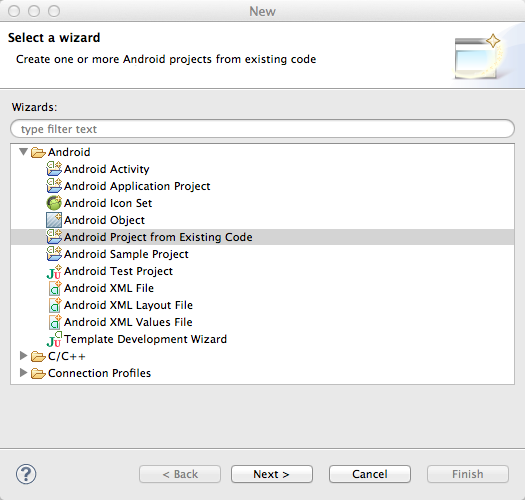Expand the Connection Profiles category
The height and width of the screenshot is (500, 525).
click(23, 372)
